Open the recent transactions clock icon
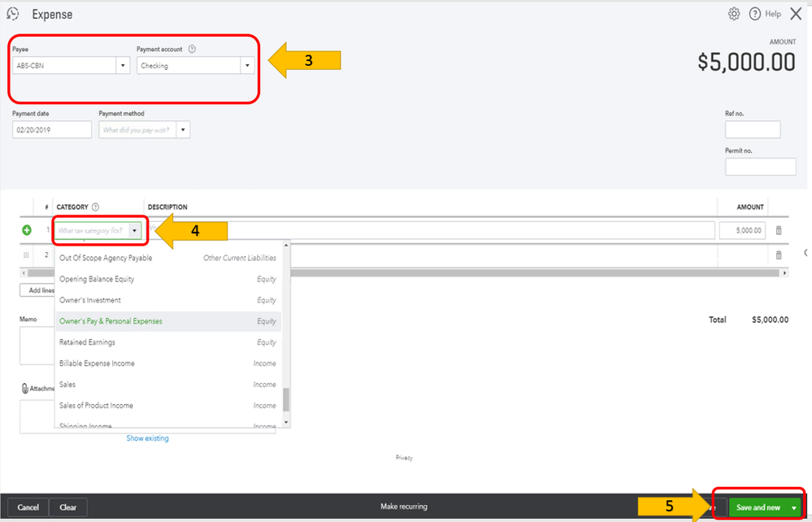The width and height of the screenshot is (812, 522). [12, 14]
